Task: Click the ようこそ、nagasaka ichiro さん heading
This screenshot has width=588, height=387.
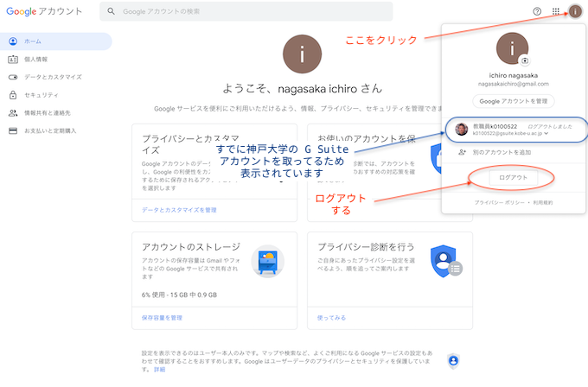Action: tap(303, 89)
